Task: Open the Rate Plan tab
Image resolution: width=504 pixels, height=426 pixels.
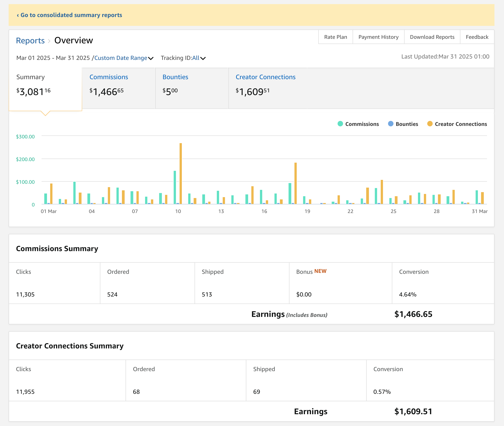Action: [x=335, y=37]
